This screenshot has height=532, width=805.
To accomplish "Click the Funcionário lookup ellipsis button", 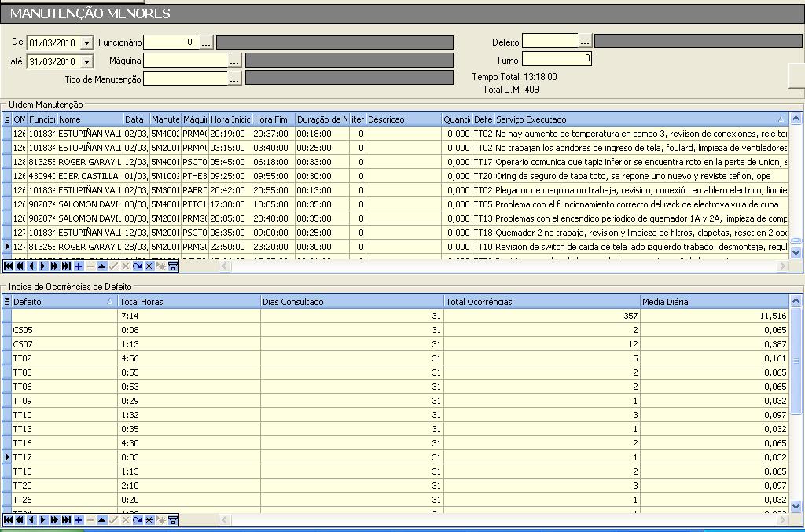I will [x=207, y=42].
